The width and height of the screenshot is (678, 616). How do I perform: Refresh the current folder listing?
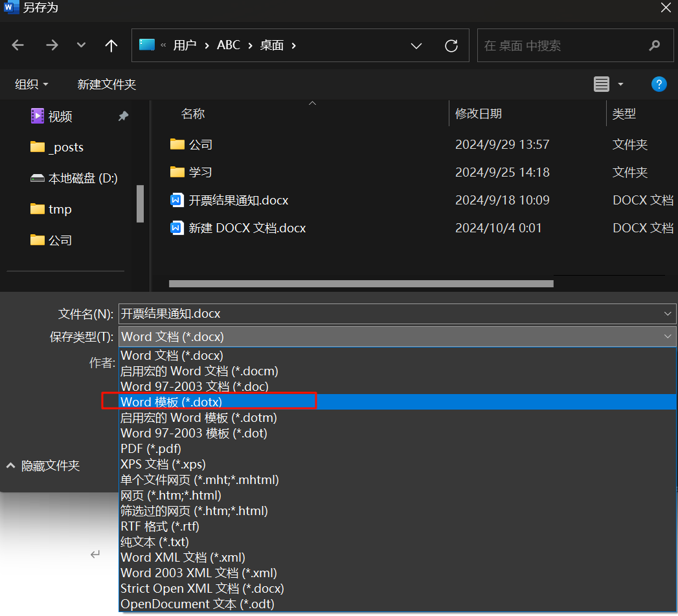[451, 45]
